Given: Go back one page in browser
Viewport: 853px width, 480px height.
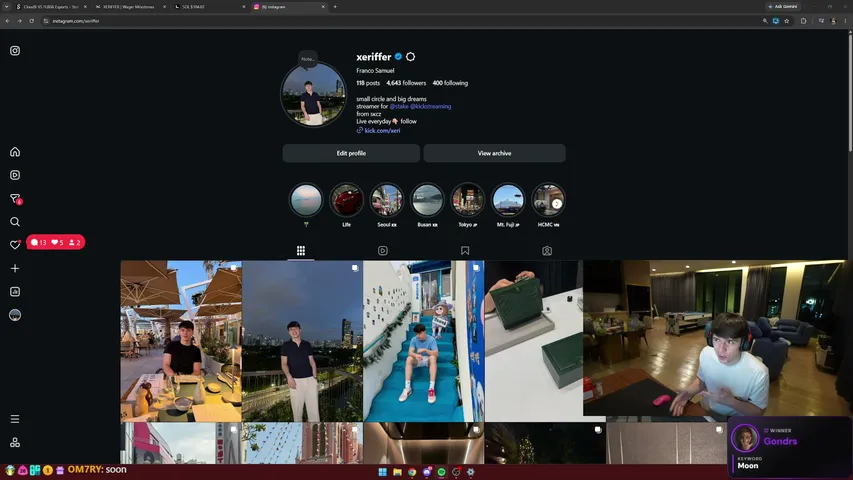Looking at the screenshot, I should 8,21.
